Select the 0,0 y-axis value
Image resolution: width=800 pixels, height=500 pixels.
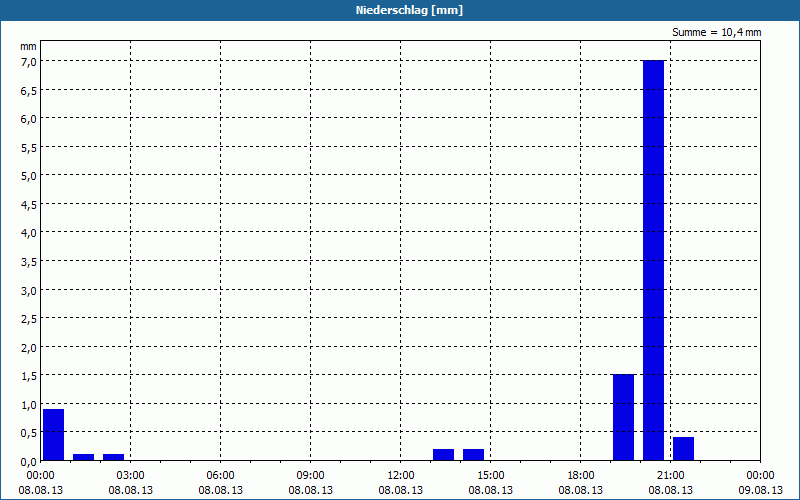point(28,462)
